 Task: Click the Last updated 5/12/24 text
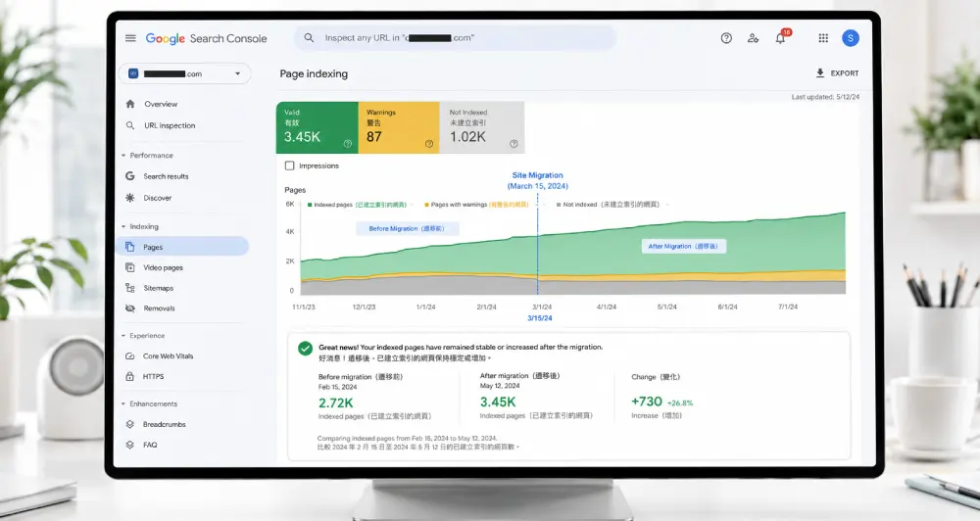tap(825, 97)
